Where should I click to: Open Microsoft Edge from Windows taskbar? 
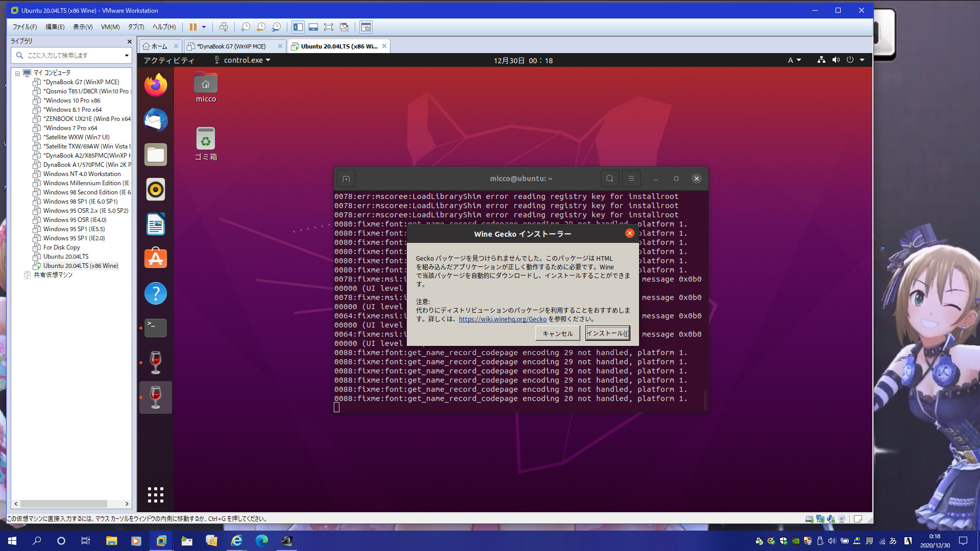[262, 541]
